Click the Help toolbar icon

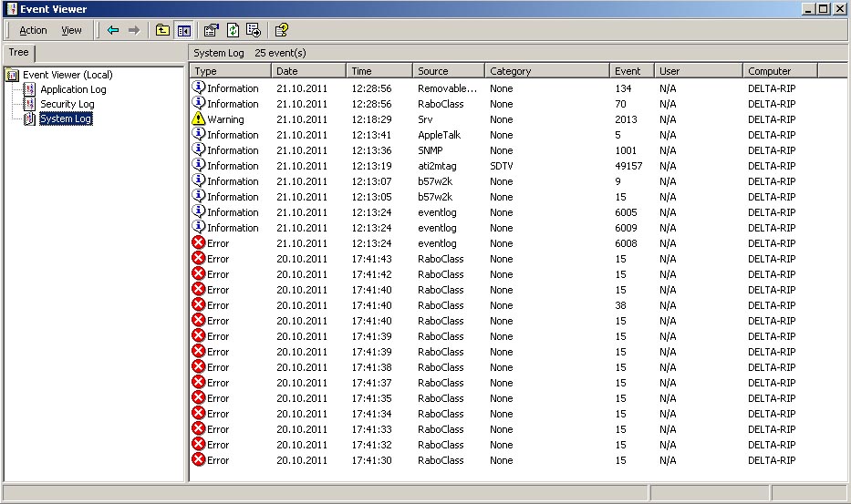pyautogui.click(x=281, y=30)
